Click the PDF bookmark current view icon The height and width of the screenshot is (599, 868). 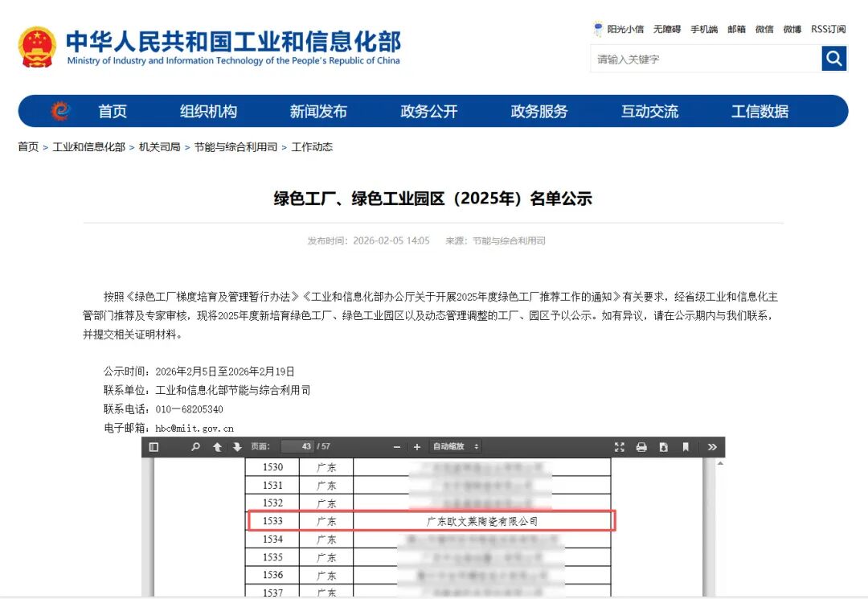(686, 447)
